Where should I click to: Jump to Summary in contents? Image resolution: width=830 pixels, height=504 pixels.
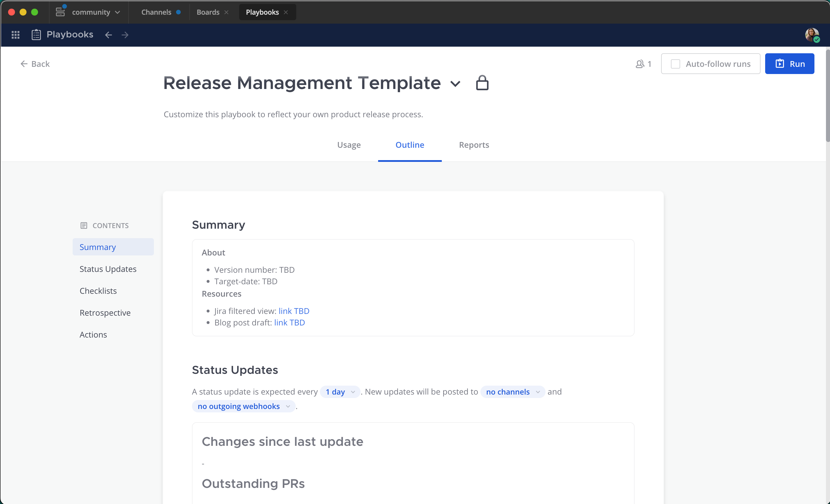click(113, 247)
